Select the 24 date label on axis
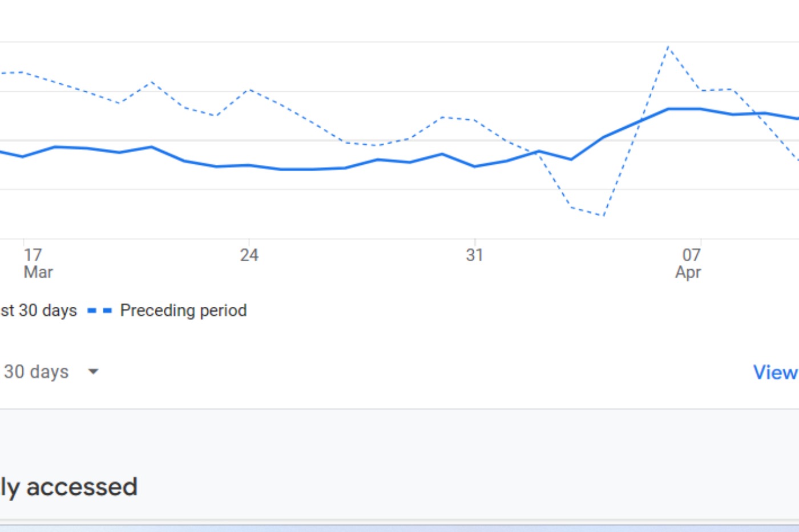Image resolution: width=799 pixels, height=532 pixels. tap(249, 255)
